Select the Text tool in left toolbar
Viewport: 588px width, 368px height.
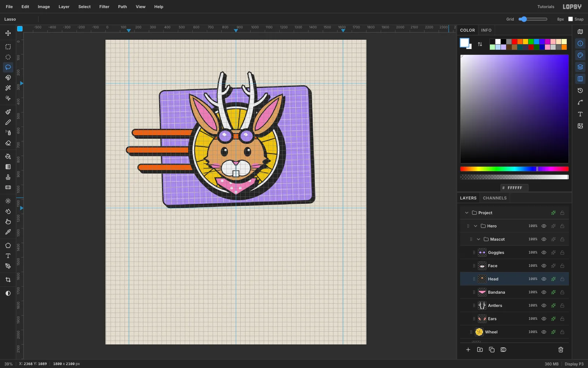click(8, 256)
